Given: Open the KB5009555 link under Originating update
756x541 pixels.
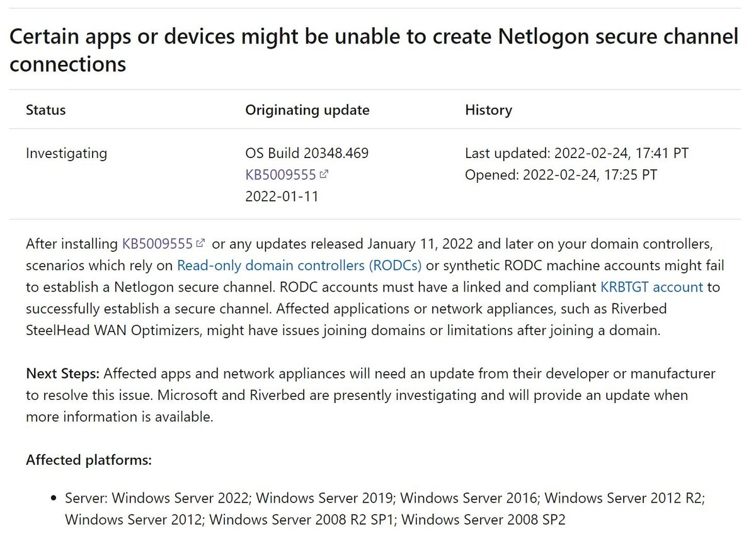Looking at the screenshot, I should (280, 174).
